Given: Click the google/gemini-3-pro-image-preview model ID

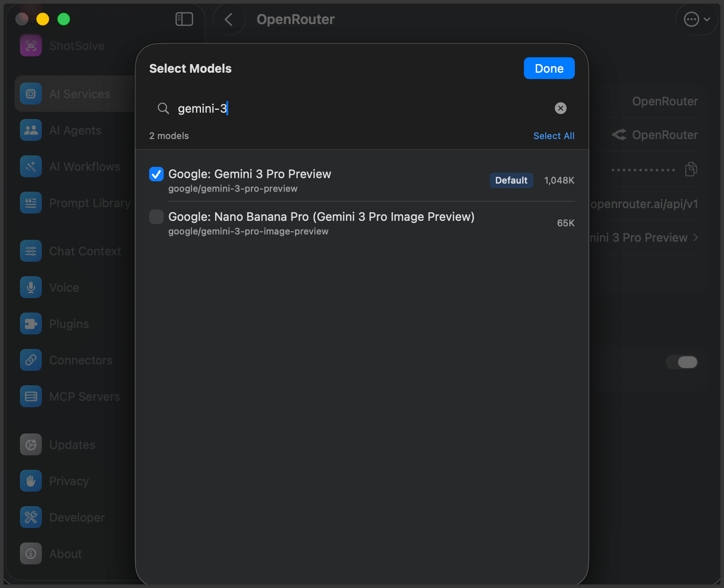Looking at the screenshot, I should point(248,231).
